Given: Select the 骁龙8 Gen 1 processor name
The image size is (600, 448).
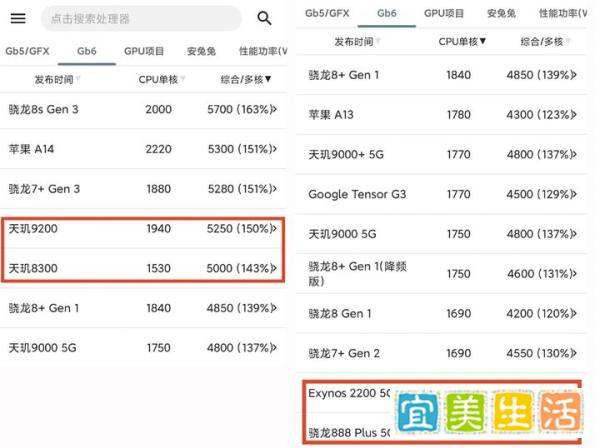Looking at the screenshot, I should (340, 313).
